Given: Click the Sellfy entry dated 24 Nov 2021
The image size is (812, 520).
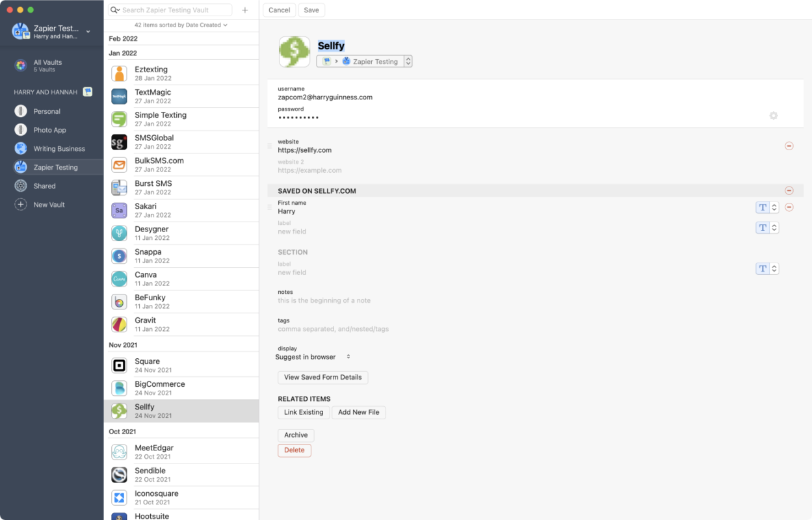Looking at the screenshot, I should coord(181,411).
